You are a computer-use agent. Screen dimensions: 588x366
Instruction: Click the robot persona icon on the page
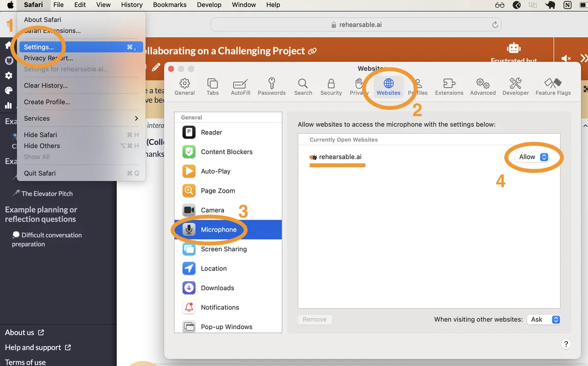(514, 48)
